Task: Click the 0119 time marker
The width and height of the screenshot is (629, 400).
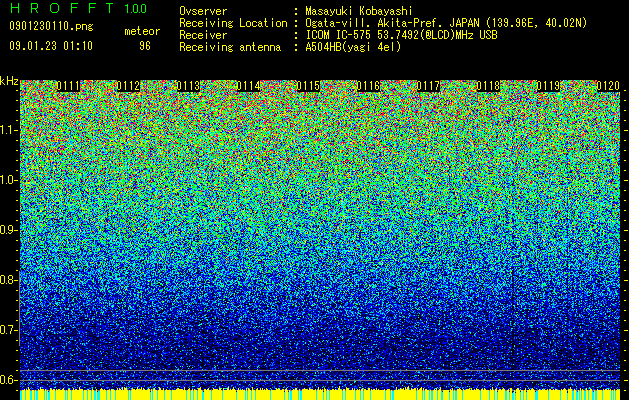Action: (x=548, y=86)
